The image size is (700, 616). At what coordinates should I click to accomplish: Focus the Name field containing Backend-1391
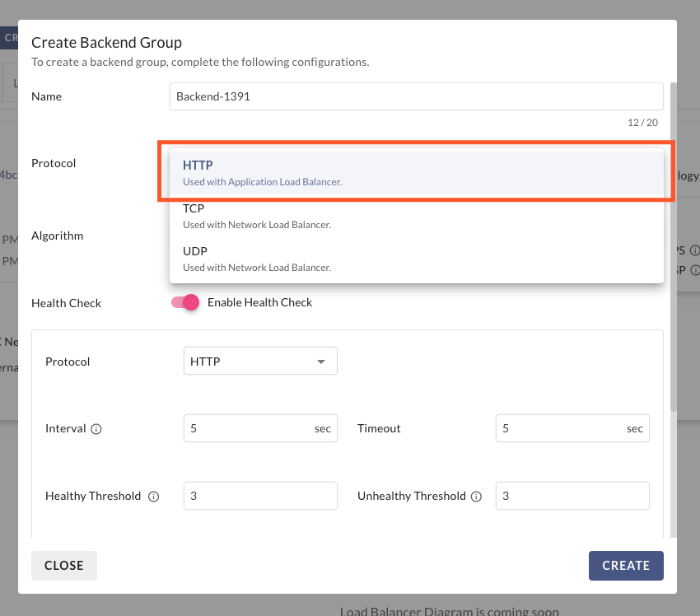coord(416,96)
